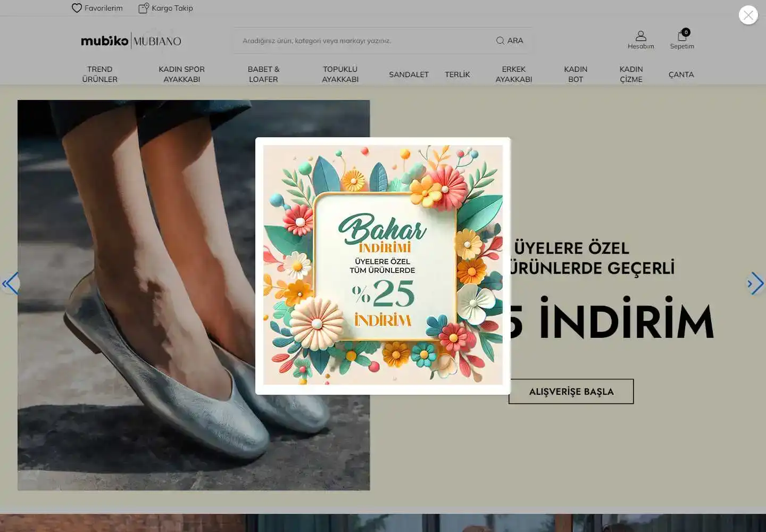Click the search magnifier icon
This screenshot has height=532, width=766.
[x=500, y=40]
